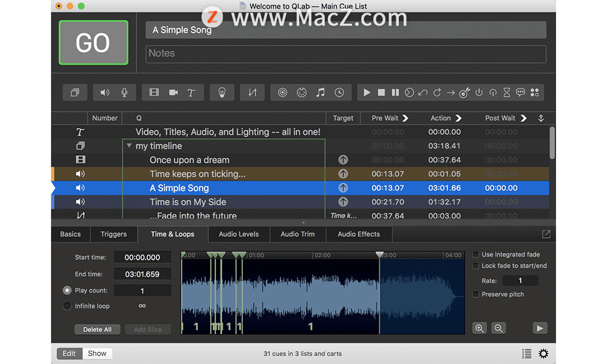
Task: Switch to Edit mode
Action: (x=69, y=353)
